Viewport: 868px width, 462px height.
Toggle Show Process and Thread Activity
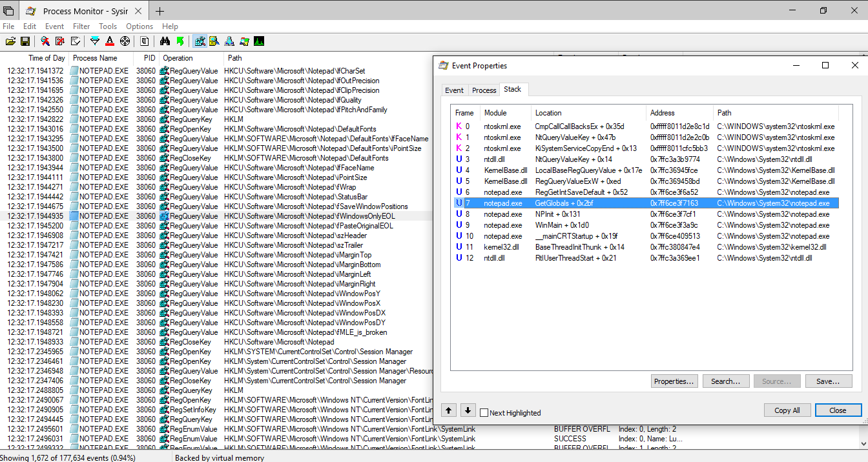coord(243,41)
